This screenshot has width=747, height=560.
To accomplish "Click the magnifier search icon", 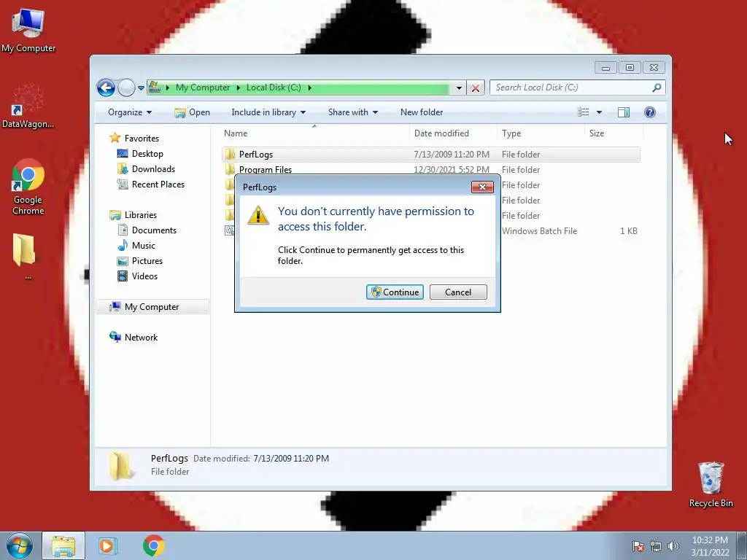I will (657, 87).
